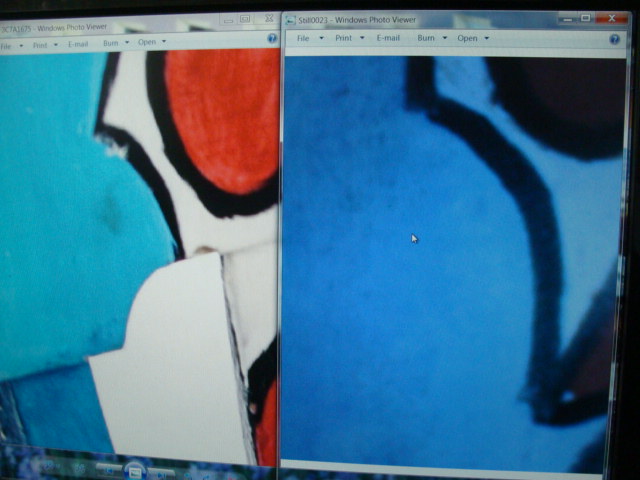Open the Print dropdown in left window

pyautogui.click(x=43, y=44)
